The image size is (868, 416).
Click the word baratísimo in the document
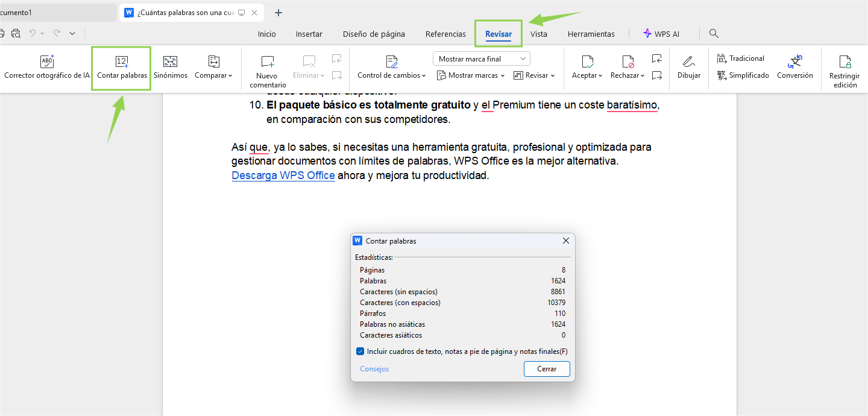pos(632,106)
